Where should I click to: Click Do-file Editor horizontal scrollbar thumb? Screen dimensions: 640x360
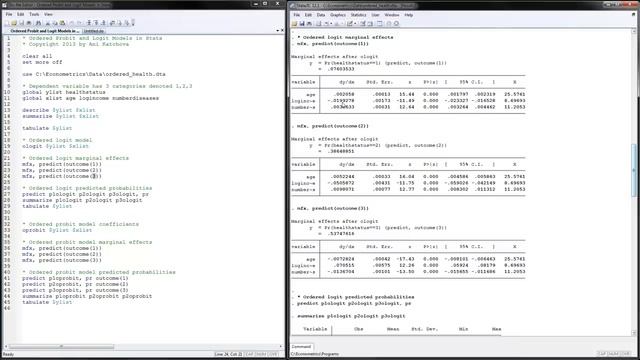pyautogui.click(x=61, y=347)
